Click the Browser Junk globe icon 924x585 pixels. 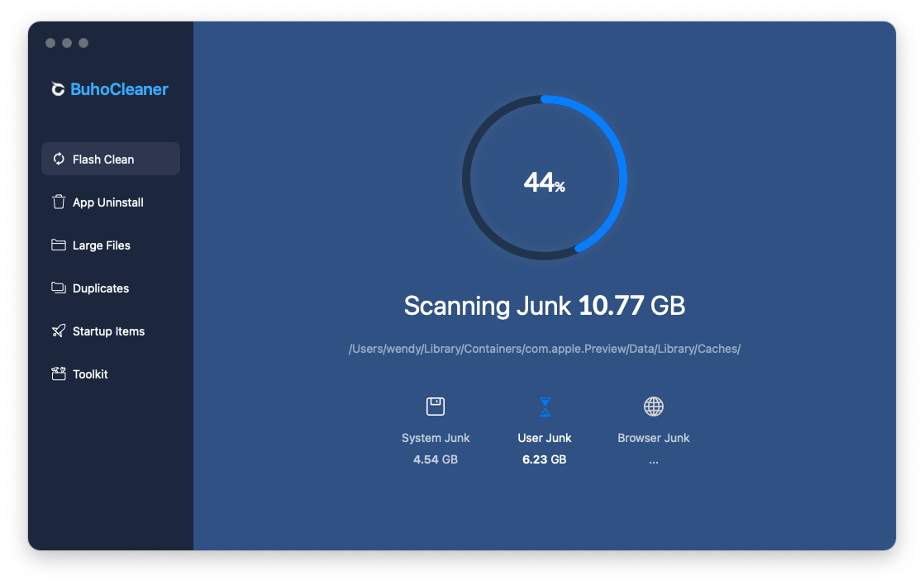[x=654, y=407]
